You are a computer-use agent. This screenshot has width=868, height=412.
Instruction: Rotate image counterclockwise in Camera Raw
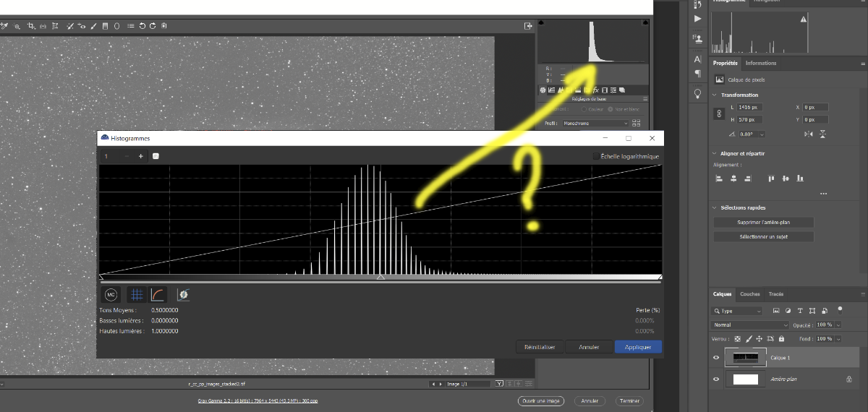(142, 26)
